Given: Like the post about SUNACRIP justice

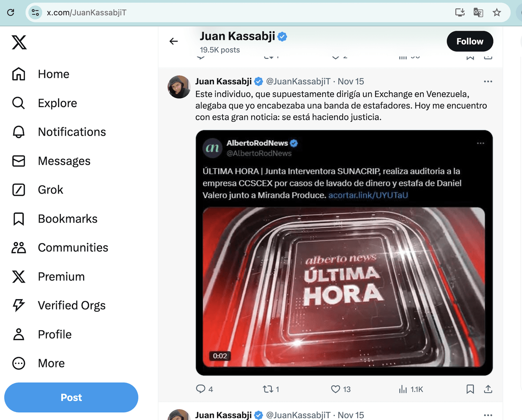Looking at the screenshot, I should [x=335, y=389].
